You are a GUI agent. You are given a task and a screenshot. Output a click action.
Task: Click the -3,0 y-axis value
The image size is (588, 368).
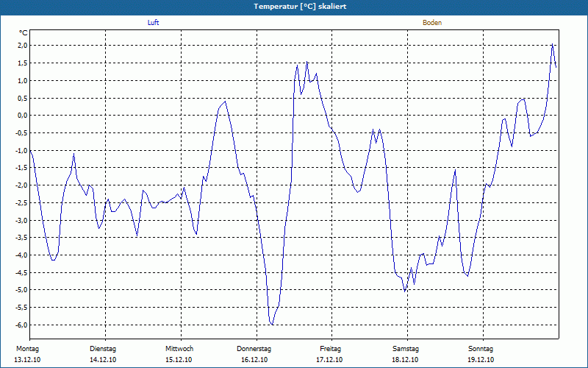22,220
